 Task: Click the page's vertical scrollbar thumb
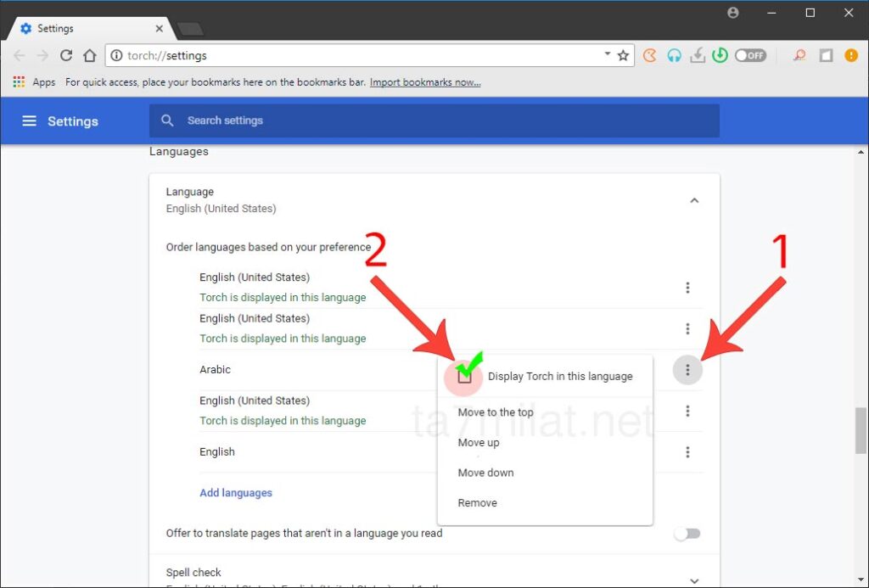[x=861, y=431]
